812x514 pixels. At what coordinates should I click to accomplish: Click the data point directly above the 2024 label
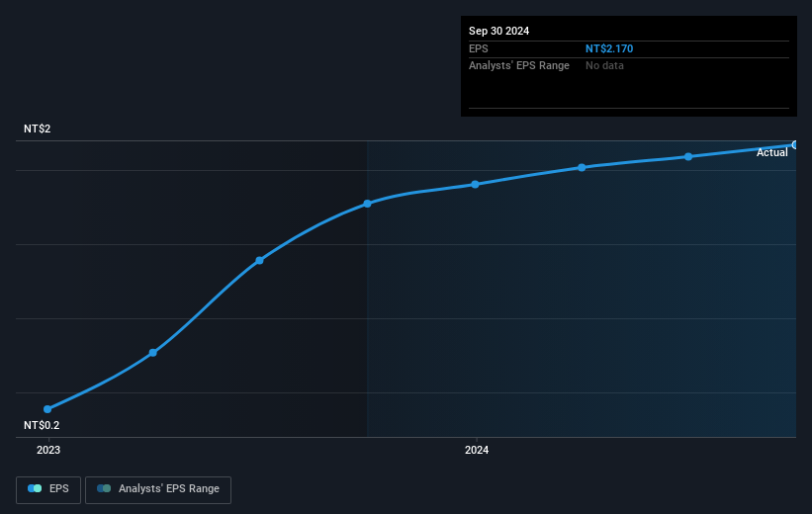pyautogui.click(x=475, y=184)
